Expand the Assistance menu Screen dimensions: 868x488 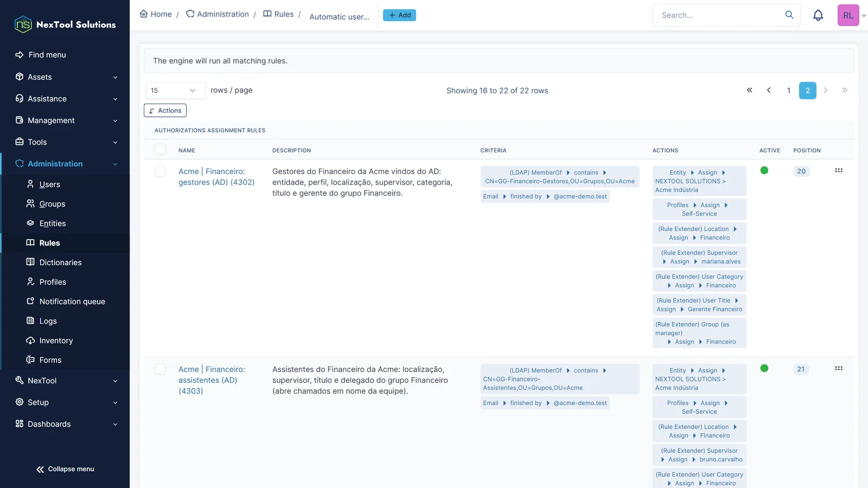[x=65, y=99]
